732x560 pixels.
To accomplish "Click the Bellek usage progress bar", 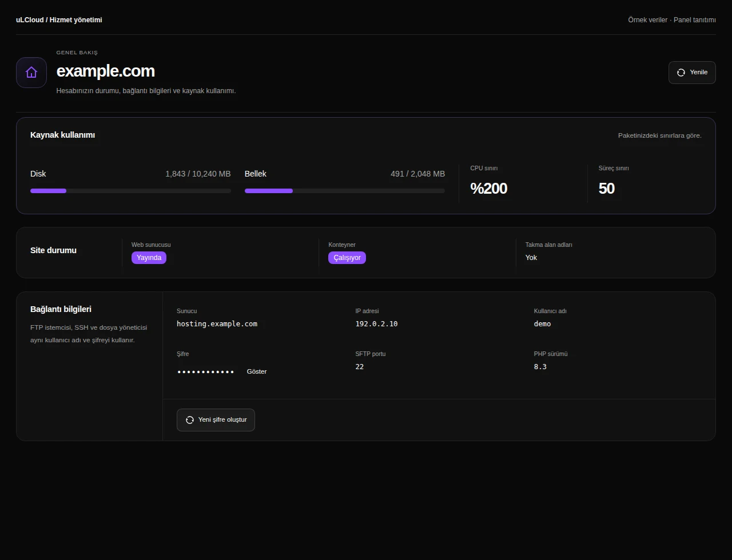I will [345, 191].
